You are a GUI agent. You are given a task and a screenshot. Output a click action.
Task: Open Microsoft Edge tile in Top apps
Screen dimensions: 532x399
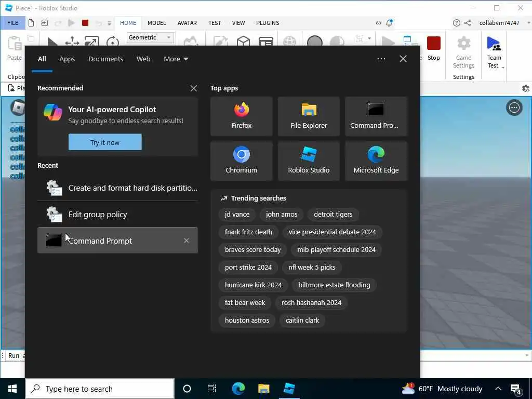tap(376, 161)
